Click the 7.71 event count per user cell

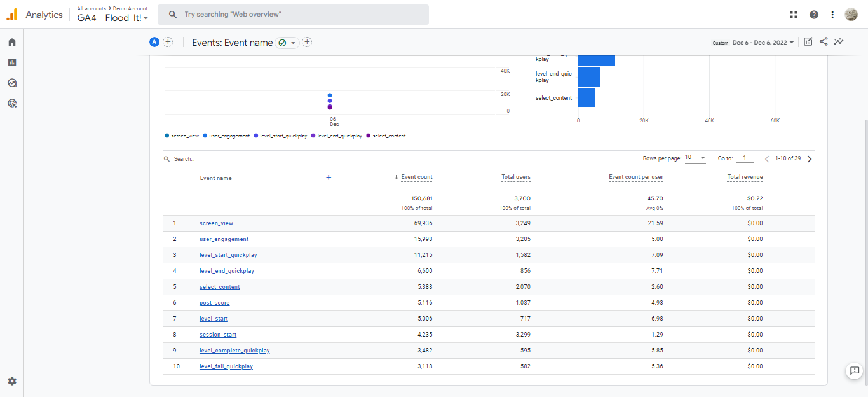click(658, 271)
